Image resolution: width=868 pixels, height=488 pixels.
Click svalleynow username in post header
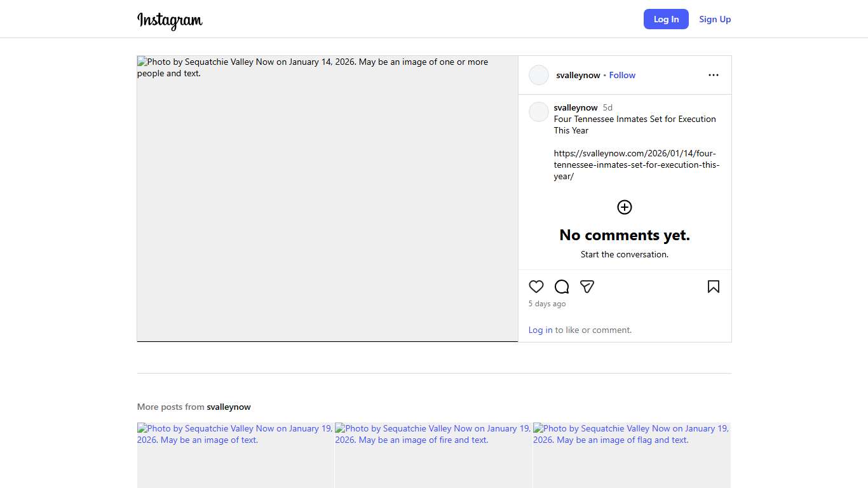578,75
